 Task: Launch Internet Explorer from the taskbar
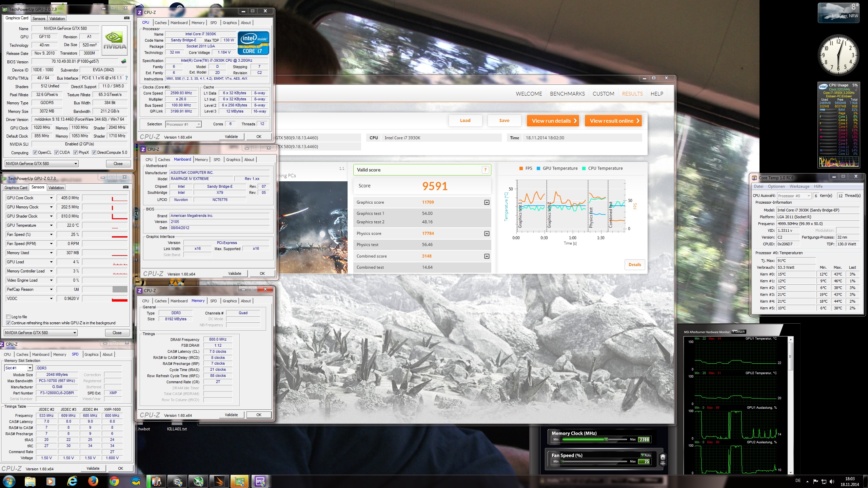tap(72, 481)
